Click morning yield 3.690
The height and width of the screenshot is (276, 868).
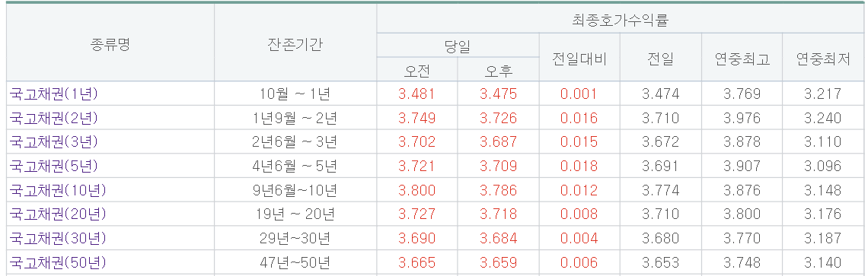[x=416, y=238]
